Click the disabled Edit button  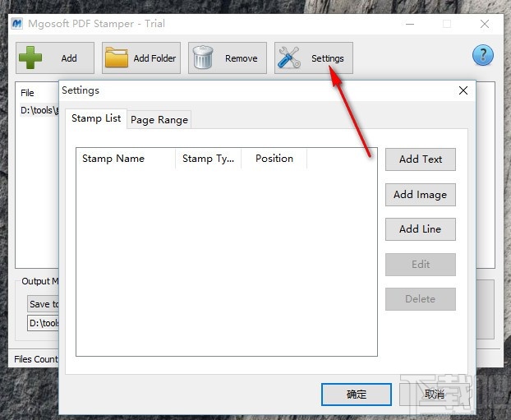tap(421, 265)
